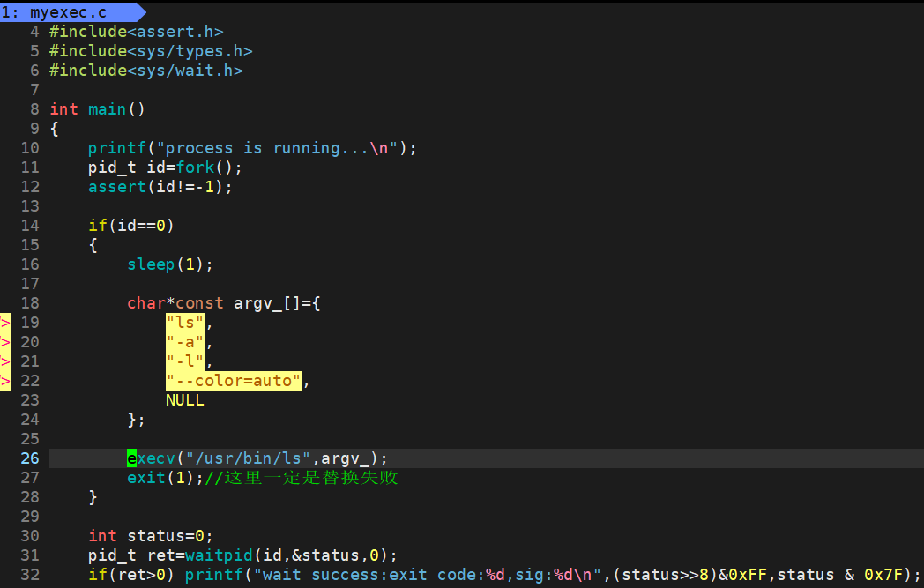Click the fork() call on line 11
924x588 pixels.
click(209, 167)
